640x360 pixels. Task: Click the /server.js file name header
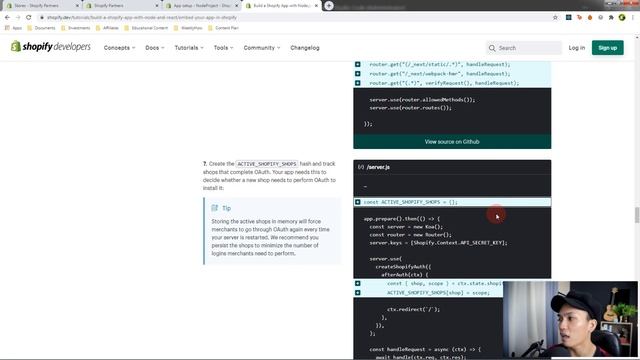click(378, 167)
